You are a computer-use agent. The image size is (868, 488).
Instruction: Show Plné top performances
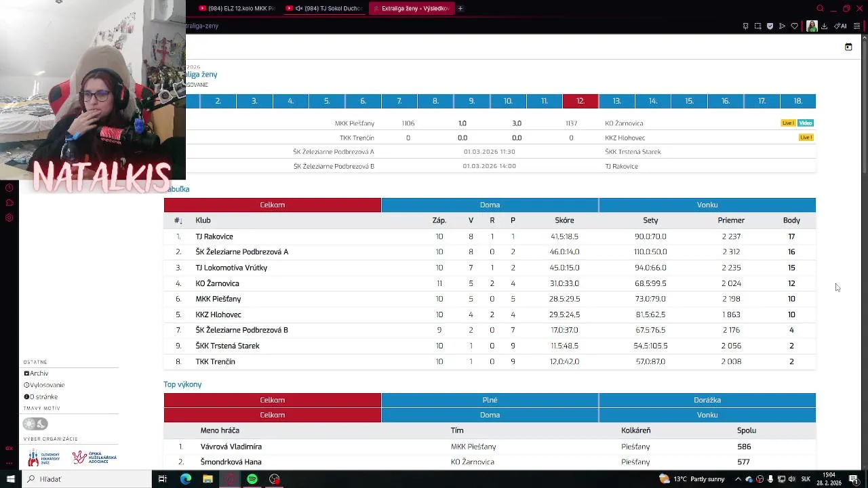pos(490,400)
